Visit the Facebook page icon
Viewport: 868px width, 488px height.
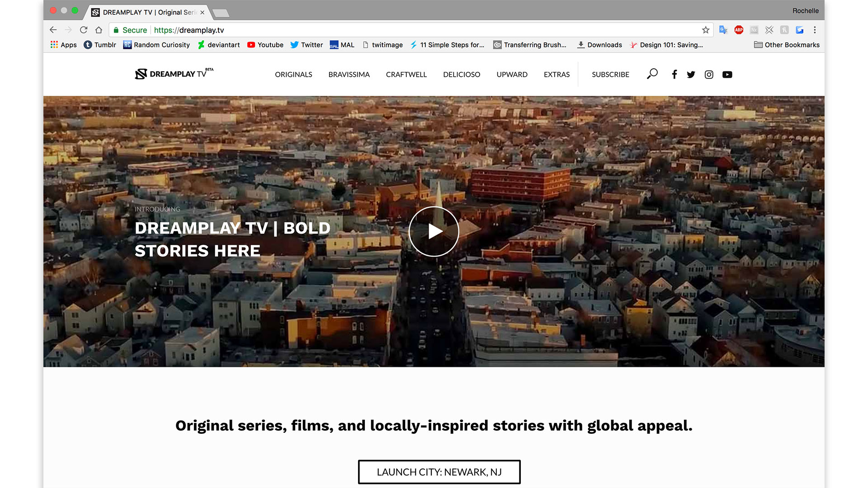pyautogui.click(x=674, y=75)
